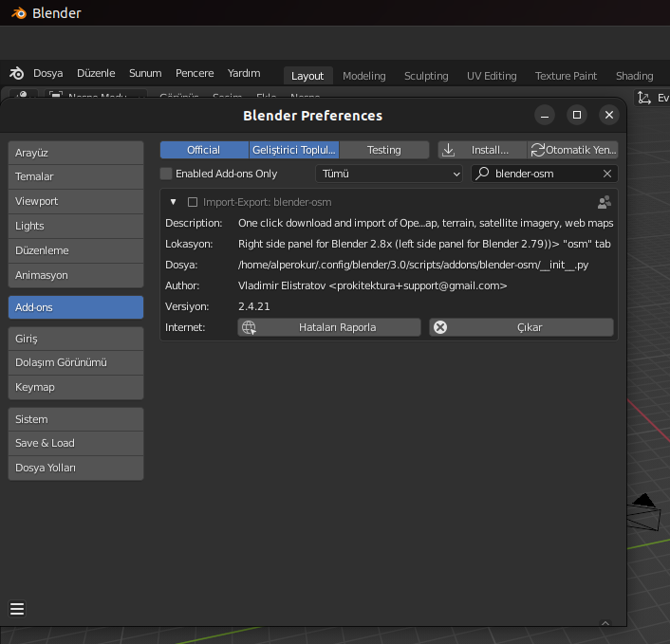Toggle Enabled Add-ons Only checkbox
670x644 pixels.
(166, 174)
